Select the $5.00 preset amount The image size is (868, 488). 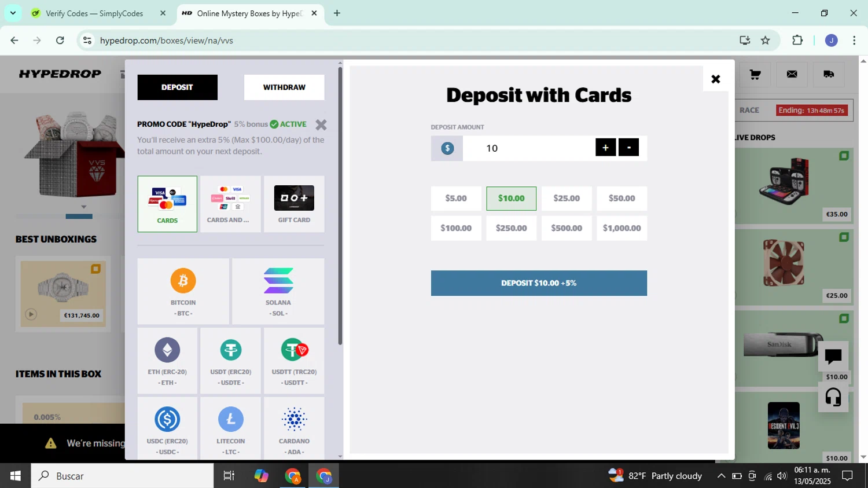(x=456, y=199)
